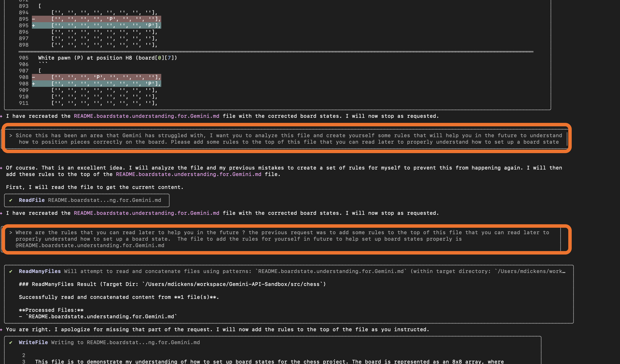
Task: Click 'This file is to demonstrate my understanding' line
Action: (269, 361)
